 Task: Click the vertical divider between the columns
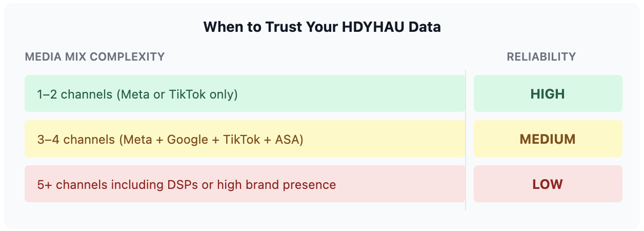coord(466,140)
